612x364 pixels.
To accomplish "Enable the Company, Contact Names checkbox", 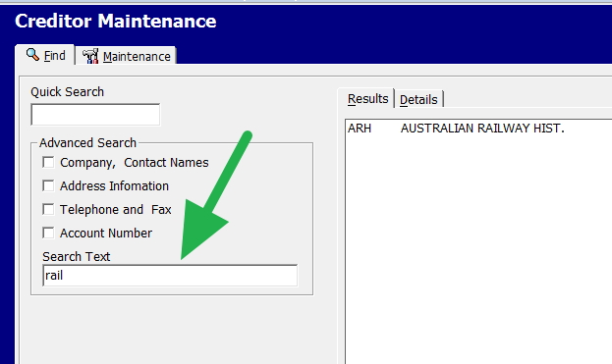I will (48, 162).
